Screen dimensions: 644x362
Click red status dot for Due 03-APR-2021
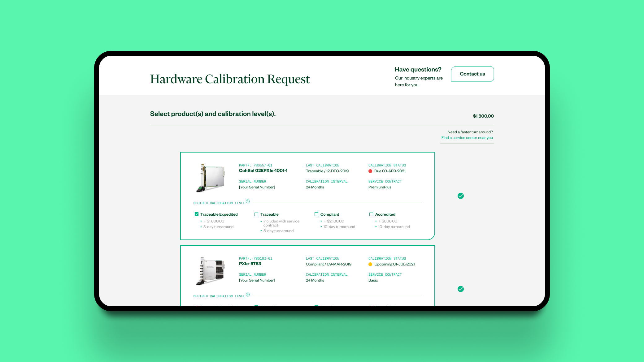click(x=370, y=171)
